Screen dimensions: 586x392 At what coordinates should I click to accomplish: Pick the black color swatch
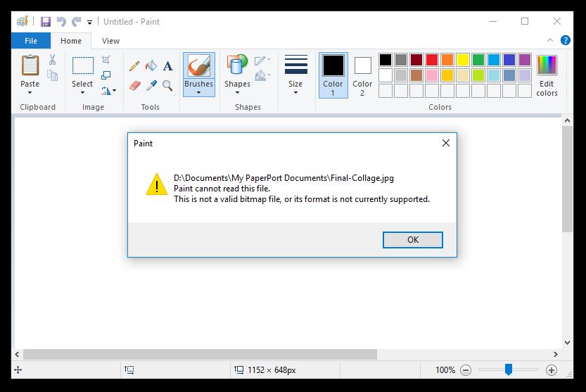click(386, 60)
